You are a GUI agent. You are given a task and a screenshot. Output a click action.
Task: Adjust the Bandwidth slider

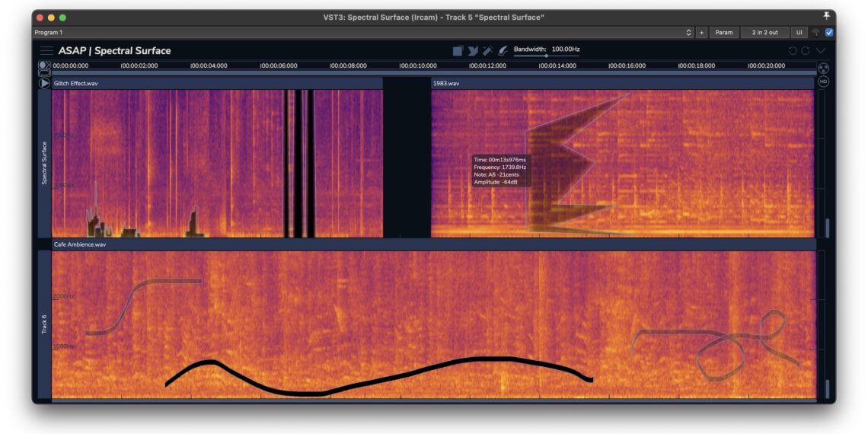point(546,56)
